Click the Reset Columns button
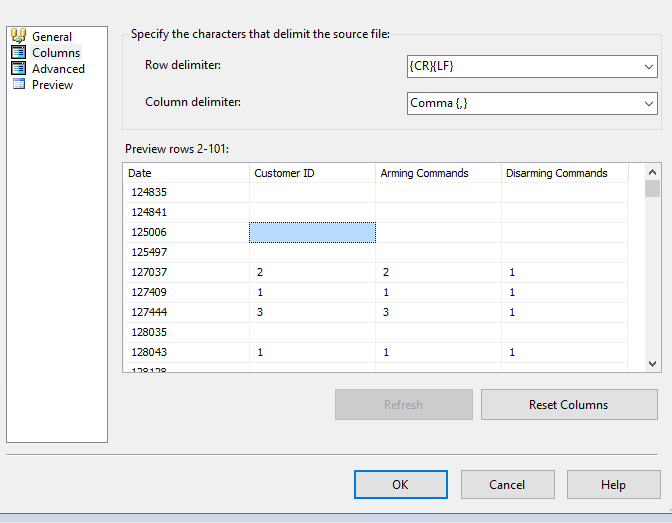 click(x=569, y=405)
